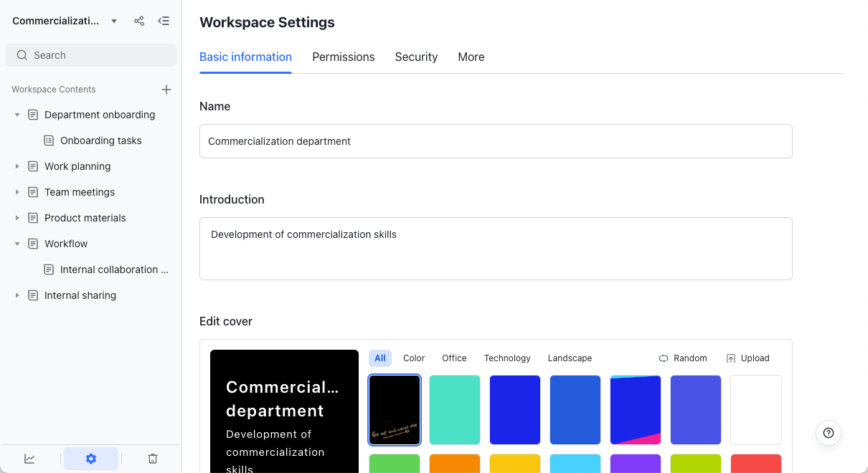
Task: Collapse the sidebar with the collapse icon
Action: [x=164, y=21]
